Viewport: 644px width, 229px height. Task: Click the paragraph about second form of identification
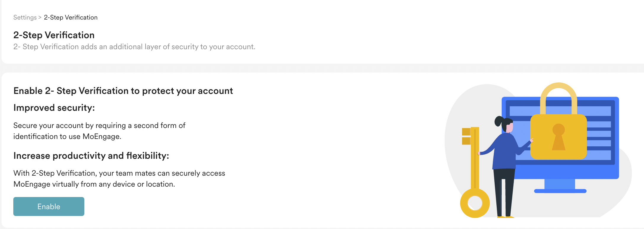99,131
